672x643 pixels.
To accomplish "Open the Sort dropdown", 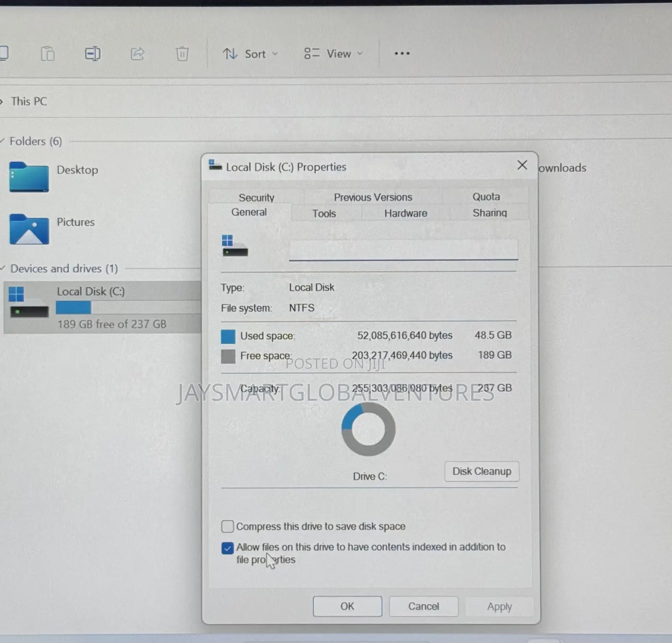I will pos(250,54).
